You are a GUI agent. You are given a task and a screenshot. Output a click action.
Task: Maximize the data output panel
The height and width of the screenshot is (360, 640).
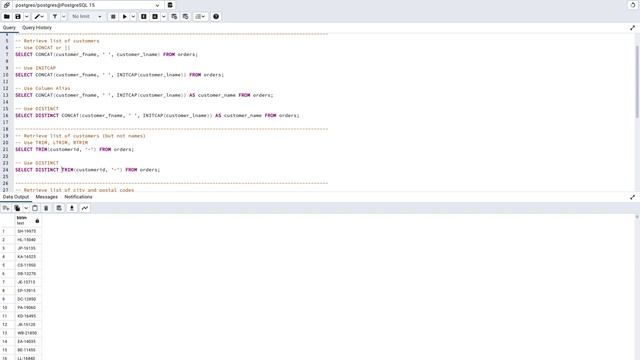coord(633,197)
